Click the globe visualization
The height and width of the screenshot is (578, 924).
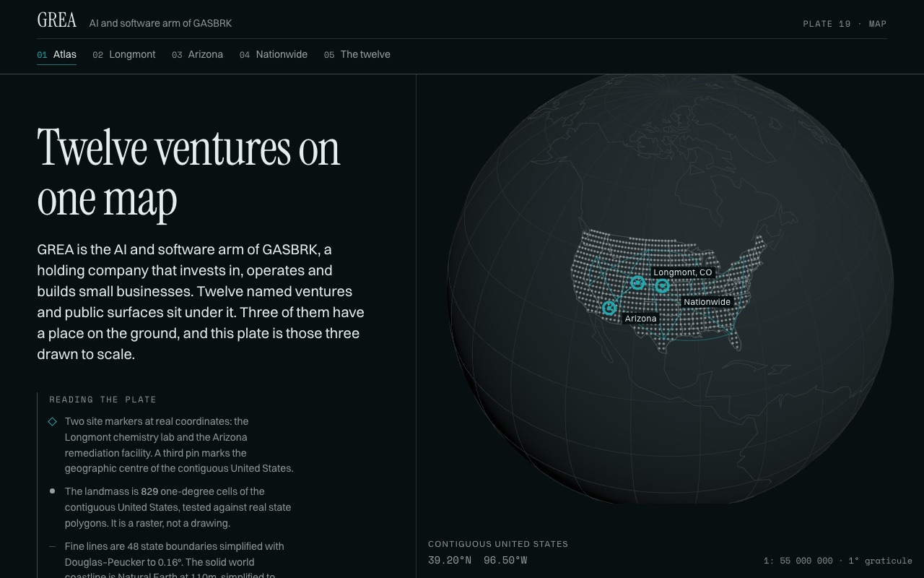pyautogui.click(x=670, y=289)
